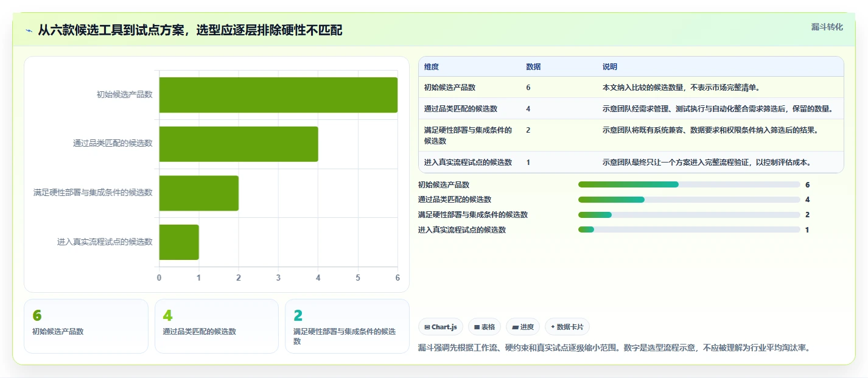Click the chart's 通过品类匹配的候选数 axis label
The width and height of the screenshot is (868, 378).
[x=113, y=144]
